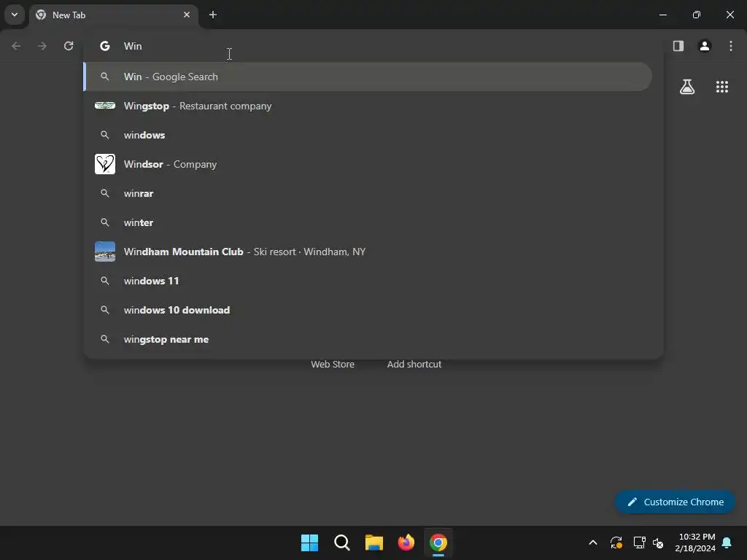Open taskbar Search

pyautogui.click(x=342, y=542)
